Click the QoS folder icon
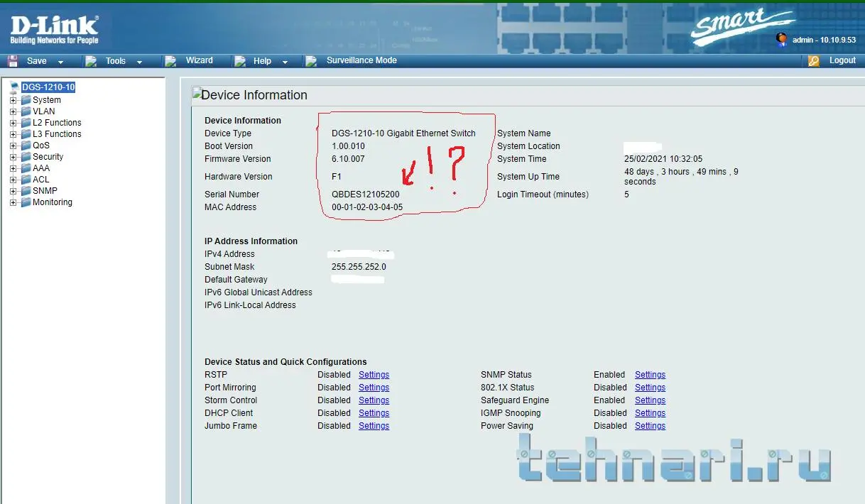The image size is (865, 504). 26,146
